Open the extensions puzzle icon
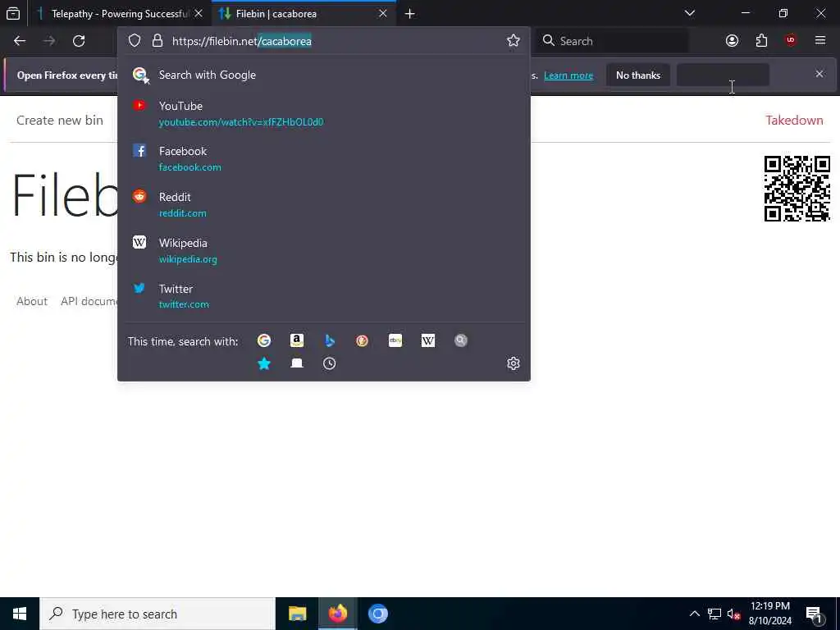The height and width of the screenshot is (630, 840). tap(761, 41)
